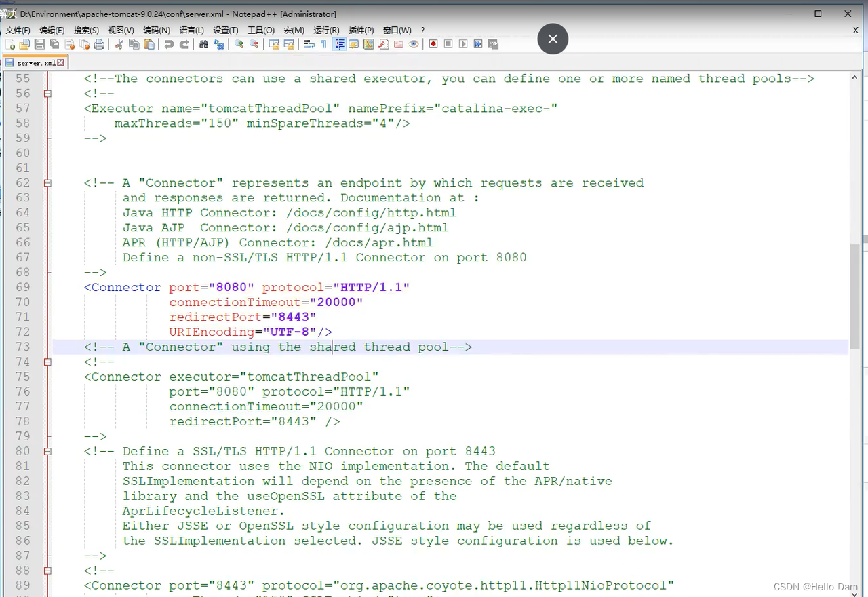
Task: Collapse the comment fold at line 56
Action: [x=47, y=94]
